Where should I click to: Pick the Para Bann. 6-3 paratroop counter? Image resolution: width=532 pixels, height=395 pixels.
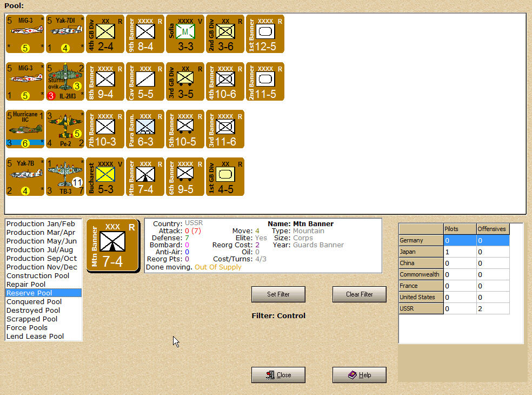coord(145,129)
